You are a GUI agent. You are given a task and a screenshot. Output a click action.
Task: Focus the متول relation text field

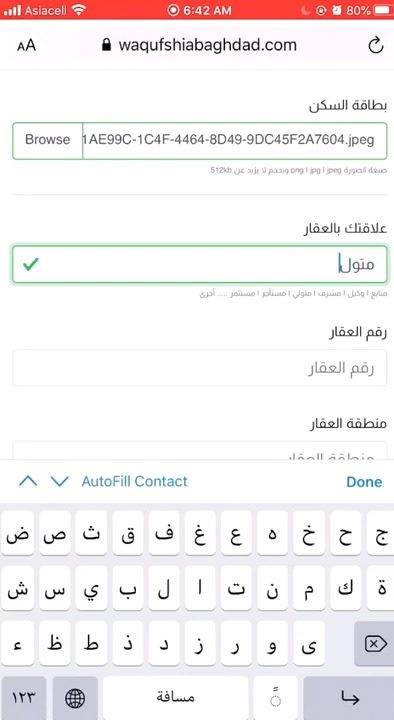click(200, 264)
